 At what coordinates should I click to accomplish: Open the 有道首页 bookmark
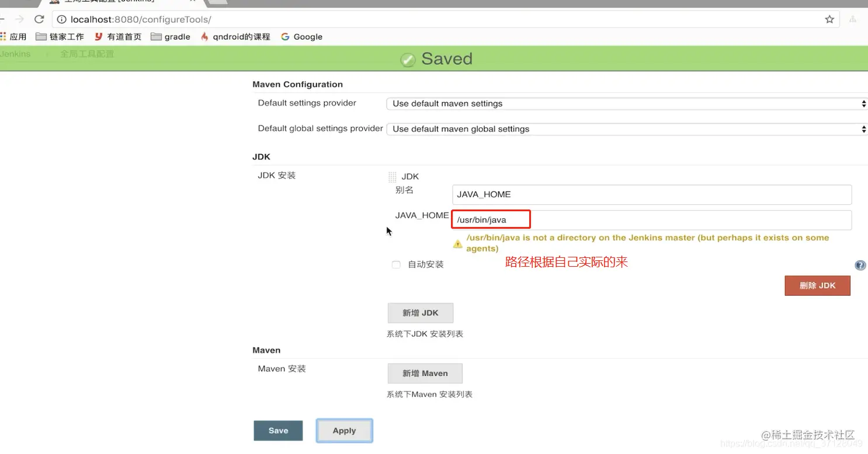118,37
